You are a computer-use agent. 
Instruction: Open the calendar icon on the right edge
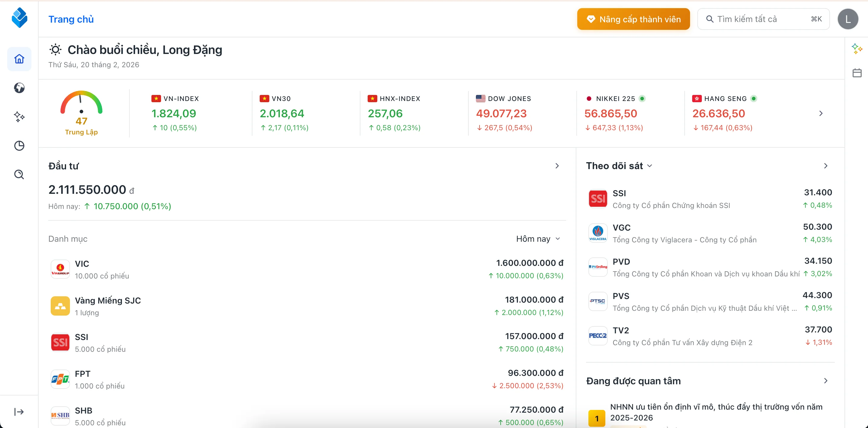pos(857,72)
